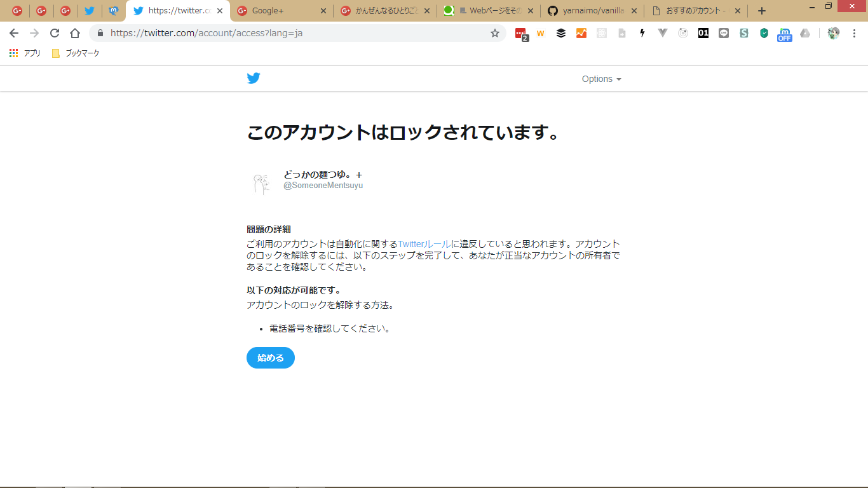The image size is (868, 488).
Task: Go to the browser home page icon
Action: point(75,33)
